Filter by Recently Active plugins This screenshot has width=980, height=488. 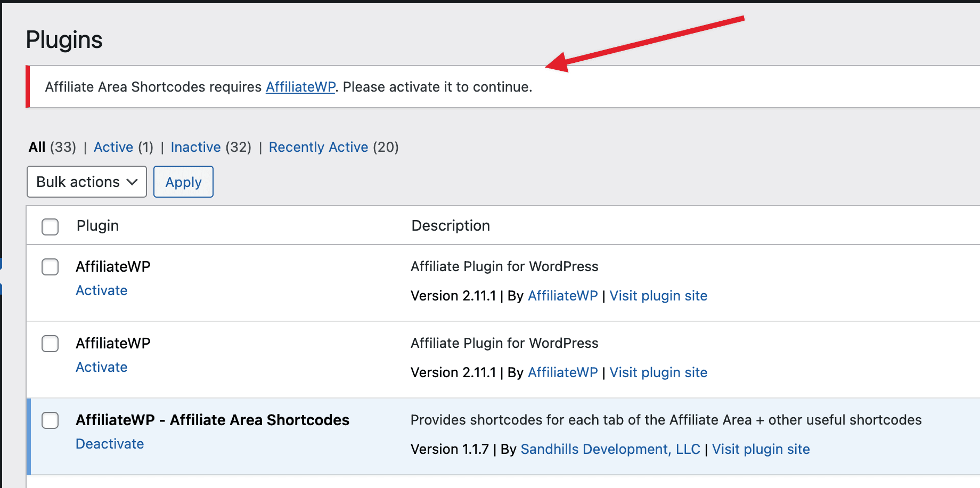tap(318, 147)
